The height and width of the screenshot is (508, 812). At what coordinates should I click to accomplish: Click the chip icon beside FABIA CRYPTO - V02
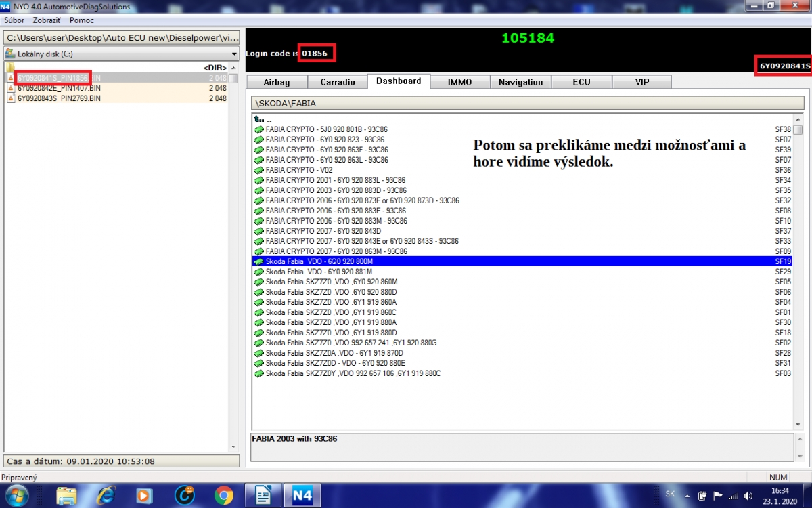(x=258, y=170)
